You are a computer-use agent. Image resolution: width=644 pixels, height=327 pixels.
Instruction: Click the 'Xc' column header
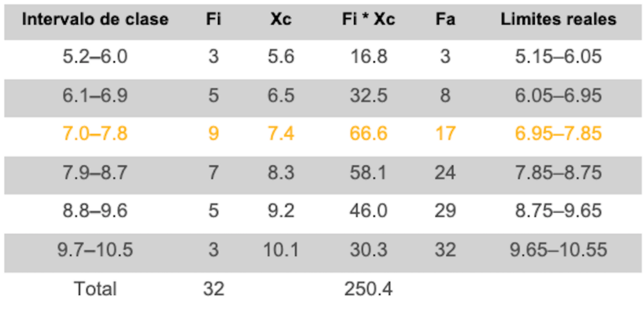coord(281,20)
